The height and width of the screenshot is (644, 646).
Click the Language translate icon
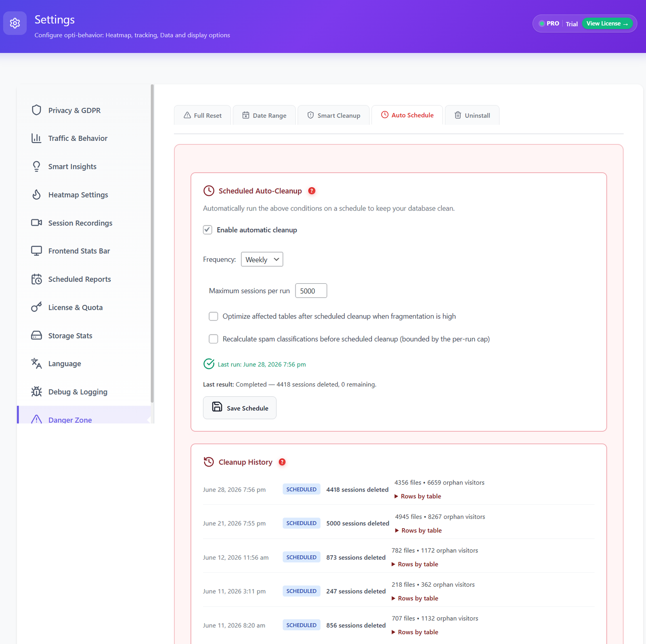[x=36, y=363]
